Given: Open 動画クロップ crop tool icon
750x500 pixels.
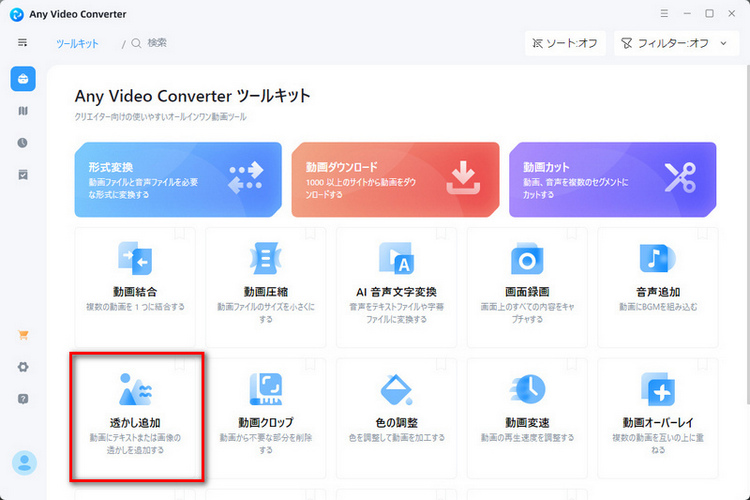Looking at the screenshot, I should coord(265,389).
